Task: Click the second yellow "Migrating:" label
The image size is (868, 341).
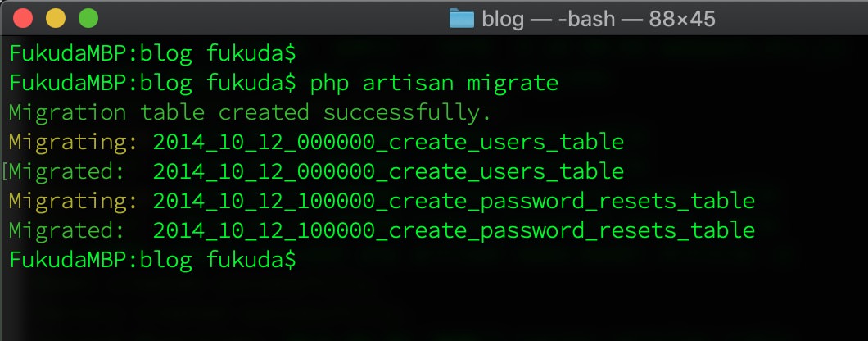Action: (74, 201)
